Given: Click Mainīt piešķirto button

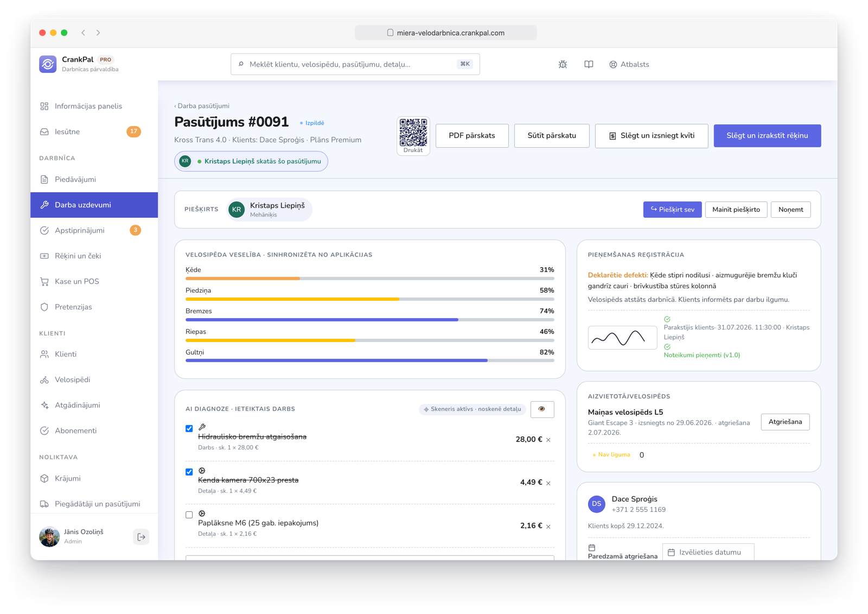Looking at the screenshot, I should coord(736,210).
